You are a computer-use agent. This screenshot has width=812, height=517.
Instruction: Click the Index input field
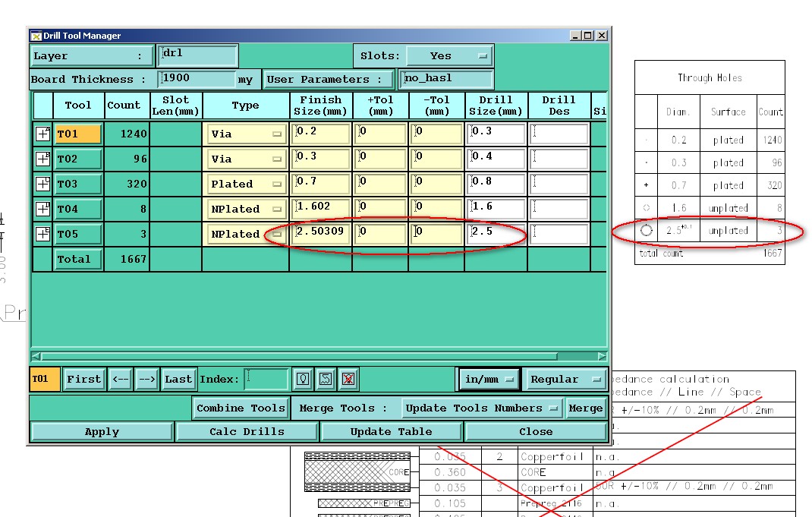pyautogui.click(x=266, y=379)
